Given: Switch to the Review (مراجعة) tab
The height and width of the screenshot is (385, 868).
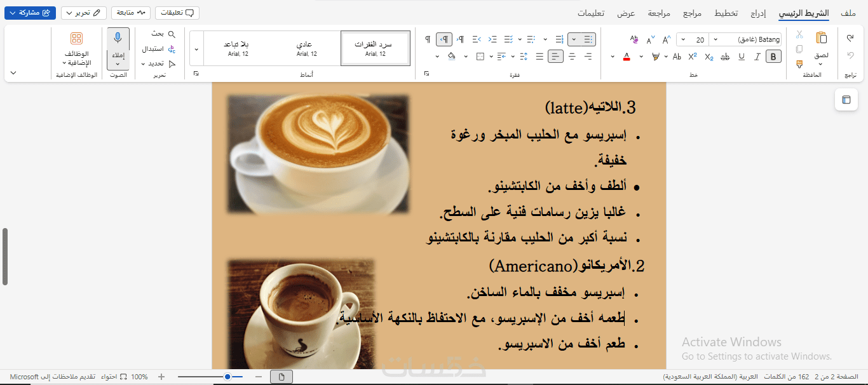Looking at the screenshot, I should pos(659,13).
